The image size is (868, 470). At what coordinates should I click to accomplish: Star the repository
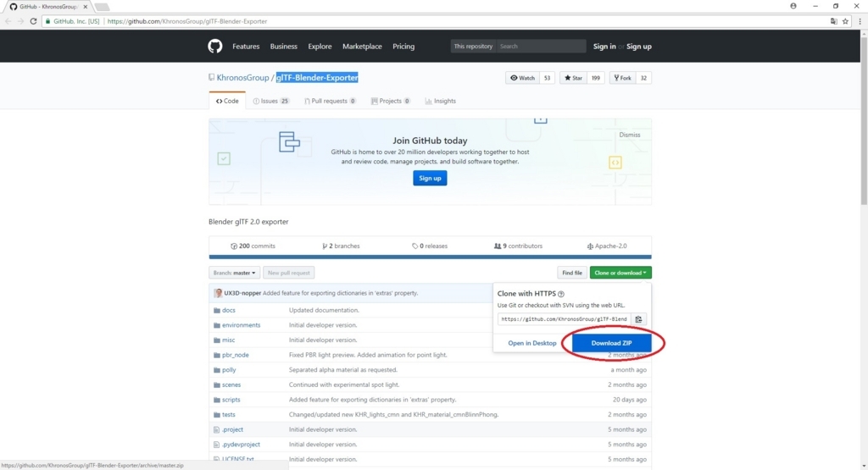pos(573,78)
